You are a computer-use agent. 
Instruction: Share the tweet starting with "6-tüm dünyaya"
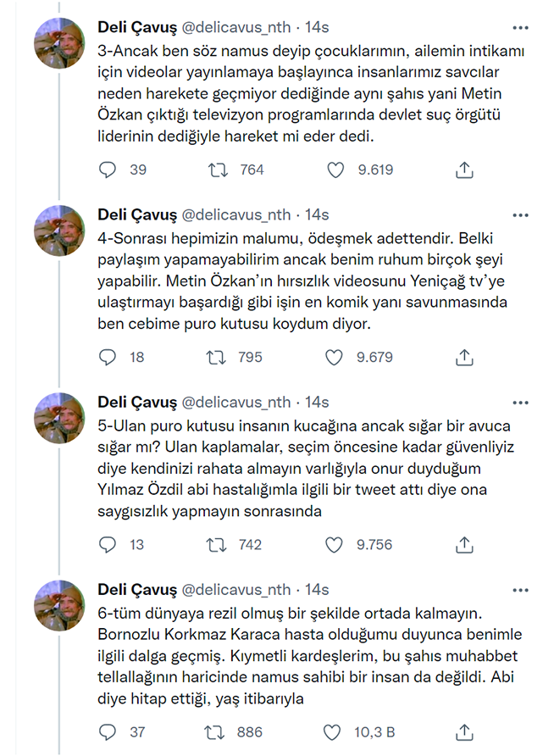[464, 731]
